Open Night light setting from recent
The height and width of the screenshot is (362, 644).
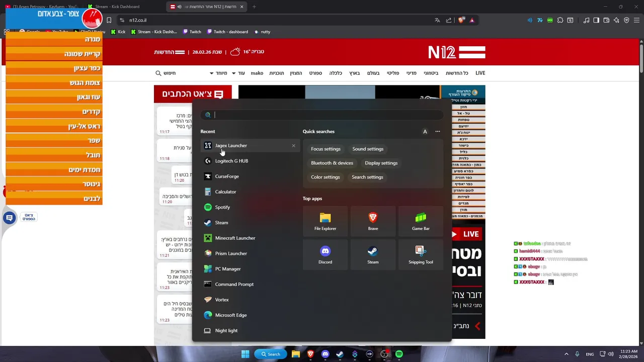(x=250, y=330)
